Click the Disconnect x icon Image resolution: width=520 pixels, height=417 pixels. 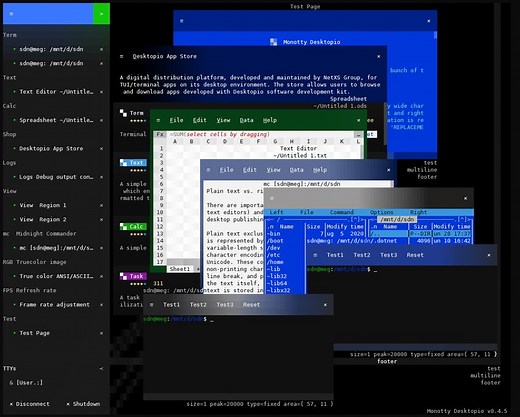pos(11,404)
